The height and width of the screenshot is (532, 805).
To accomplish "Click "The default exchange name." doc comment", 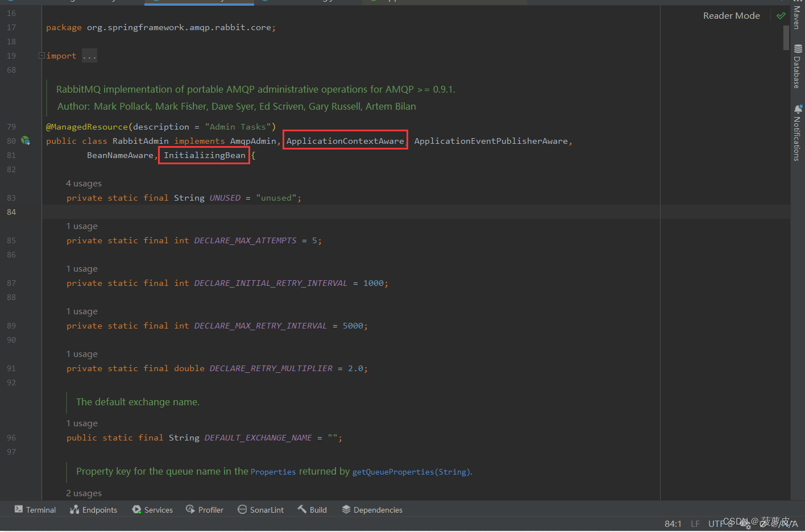I will pyautogui.click(x=138, y=402).
